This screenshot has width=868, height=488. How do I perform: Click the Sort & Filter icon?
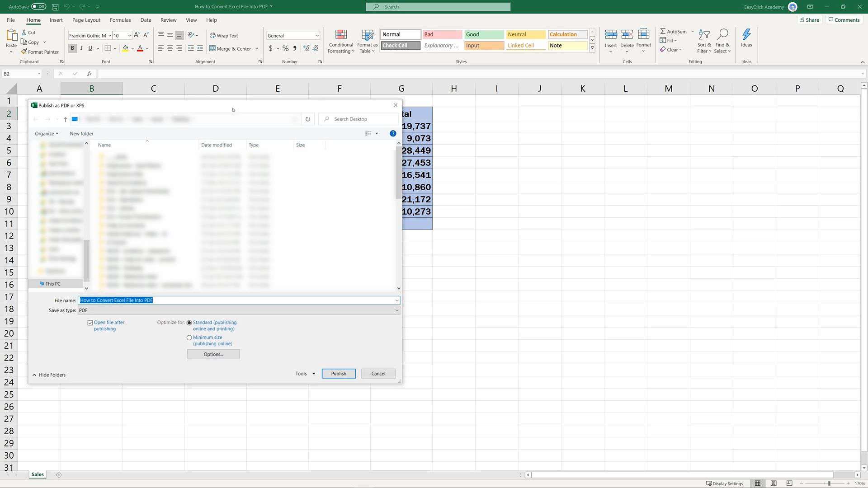click(x=704, y=41)
